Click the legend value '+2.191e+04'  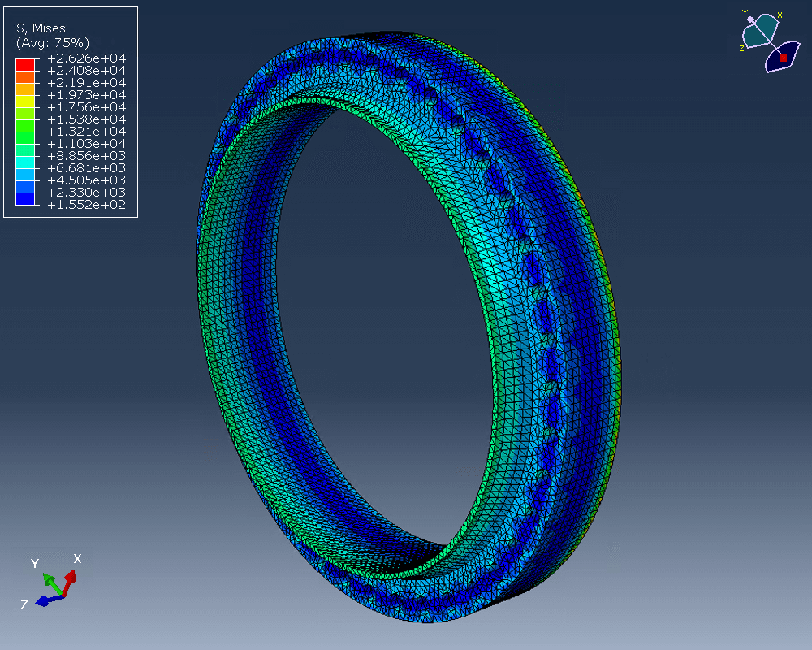click(x=87, y=83)
